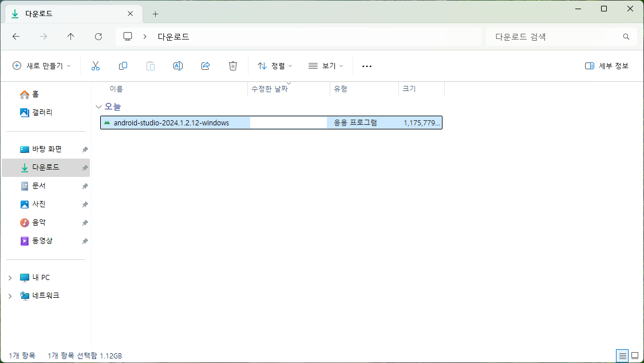Expand the 내 PC tree node

point(10,278)
